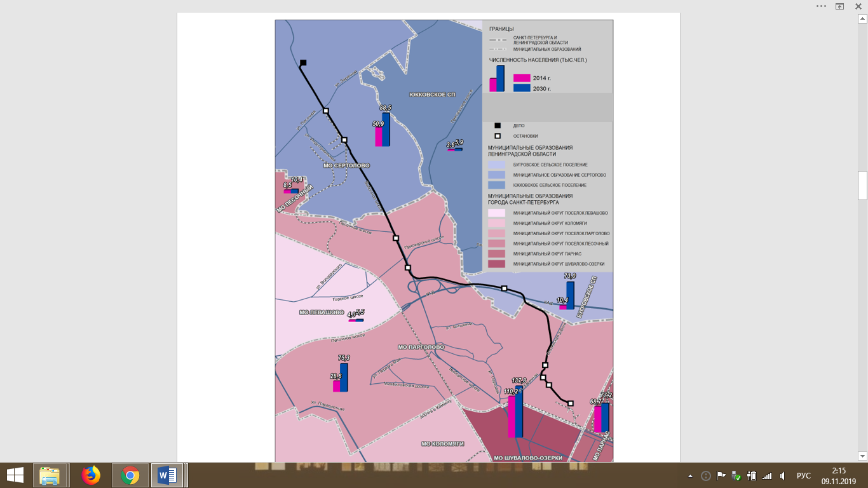Click the vertical scrollbar thumb
Image resolution: width=868 pixels, height=488 pixels.
(862, 186)
